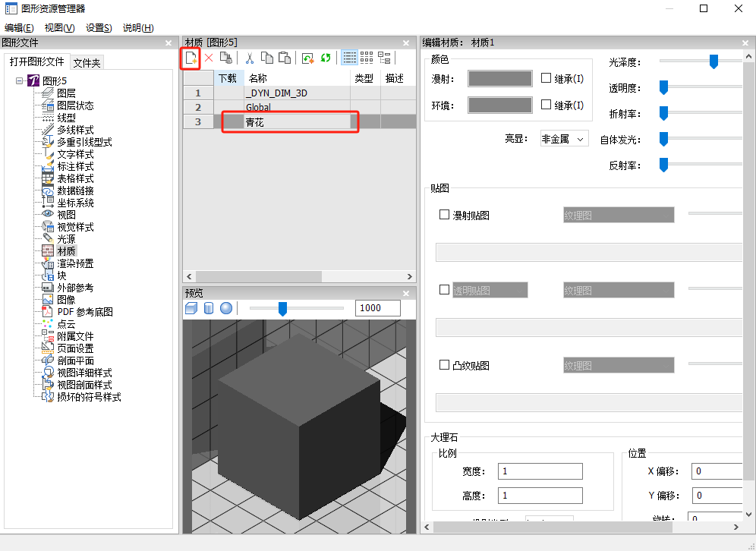This screenshot has height=551, width=756.
Task: Click the 环境 color swatch
Action: click(x=500, y=105)
